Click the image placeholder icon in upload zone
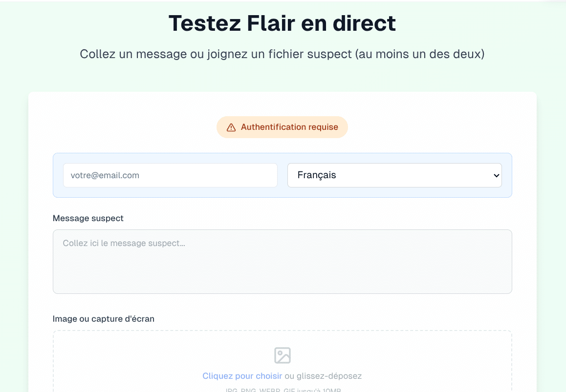The height and width of the screenshot is (392, 566). point(283,355)
